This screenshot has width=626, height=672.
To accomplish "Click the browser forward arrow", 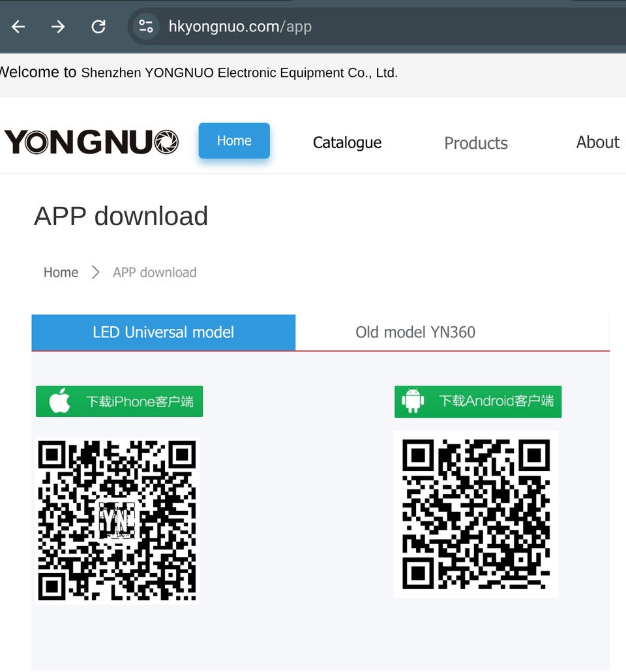I will tap(58, 27).
